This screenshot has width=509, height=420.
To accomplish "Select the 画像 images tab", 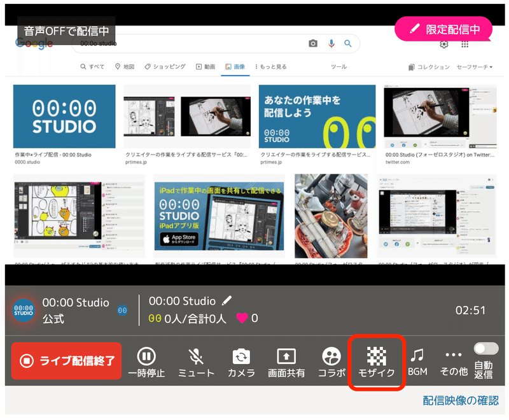I will click(235, 67).
